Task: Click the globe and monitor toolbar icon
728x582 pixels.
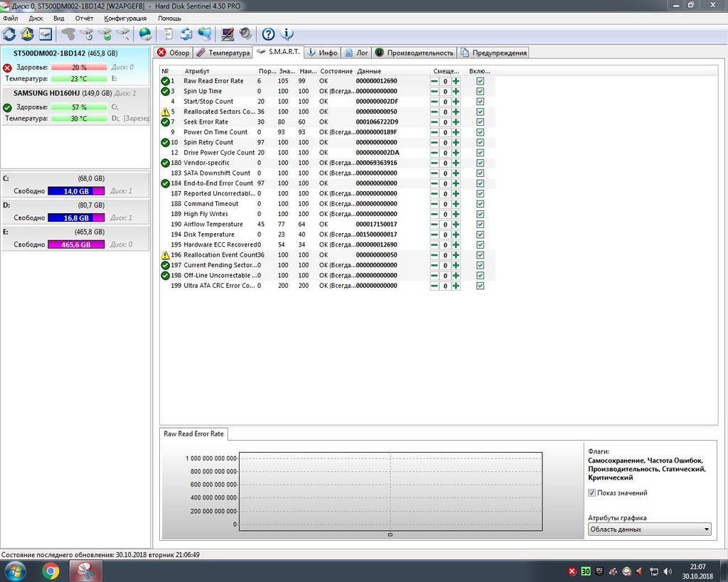Action: pos(205,34)
